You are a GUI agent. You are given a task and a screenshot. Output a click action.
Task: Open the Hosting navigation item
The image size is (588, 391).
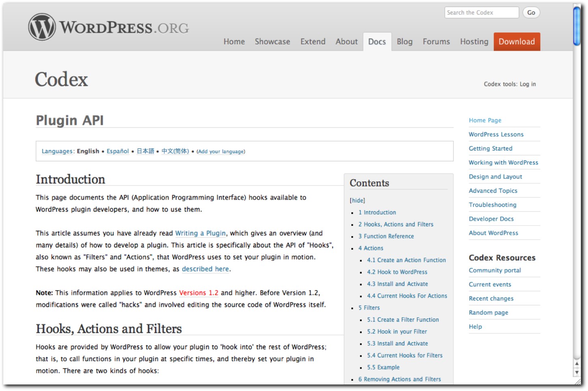click(474, 41)
